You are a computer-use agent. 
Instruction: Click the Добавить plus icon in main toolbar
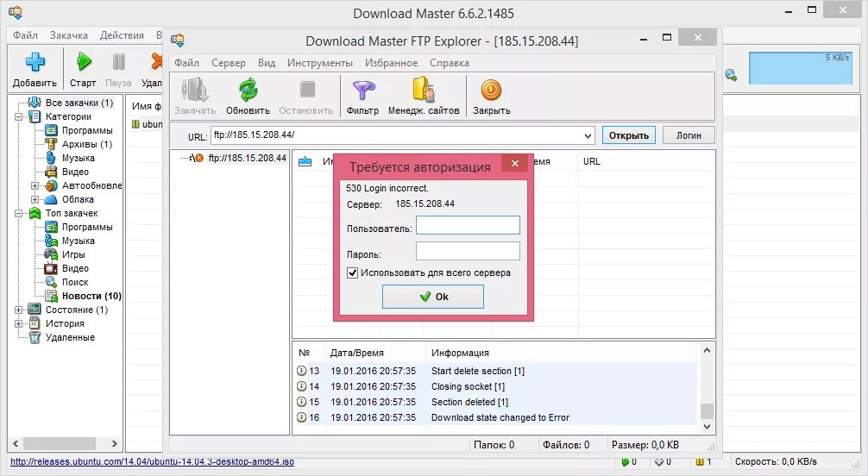35,61
